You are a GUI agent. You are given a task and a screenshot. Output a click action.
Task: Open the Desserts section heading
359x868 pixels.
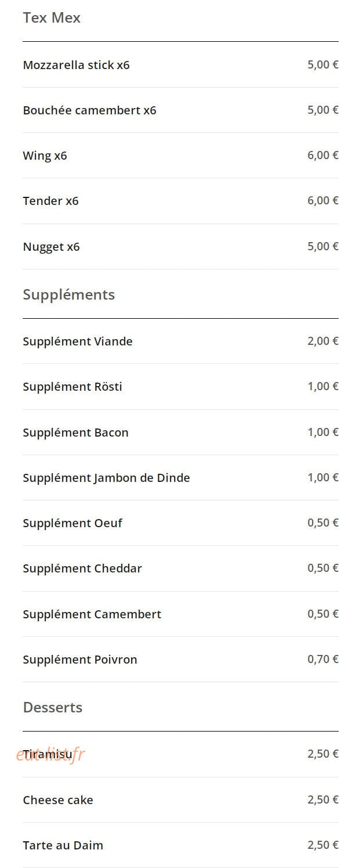click(53, 708)
